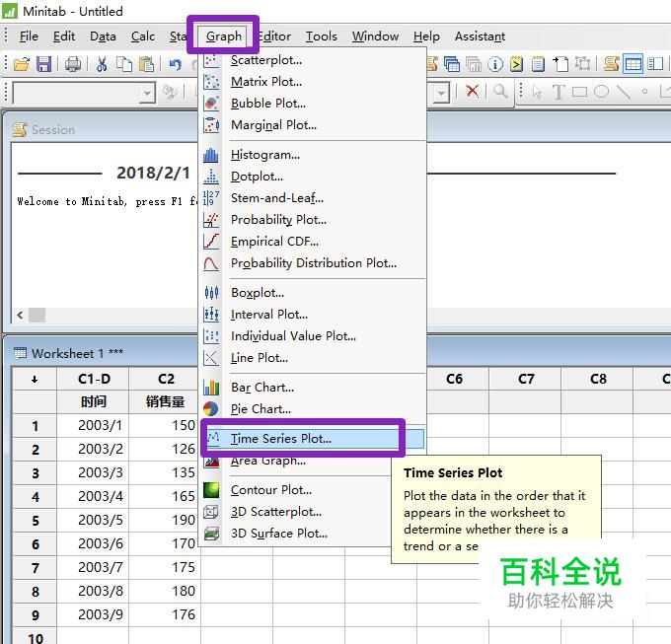Select the Text T annotation tool
The height and width of the screenshot is (644, 671).
(559, 92)
